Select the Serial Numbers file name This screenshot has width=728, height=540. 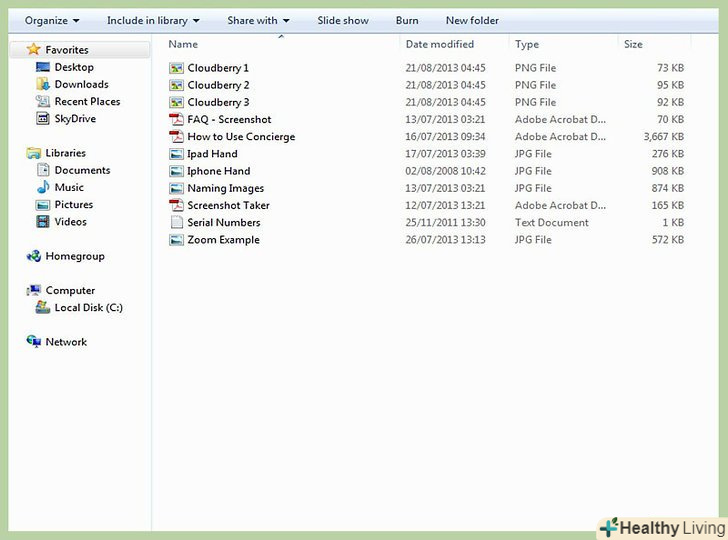pyautogui.click(x=224, y=222)
